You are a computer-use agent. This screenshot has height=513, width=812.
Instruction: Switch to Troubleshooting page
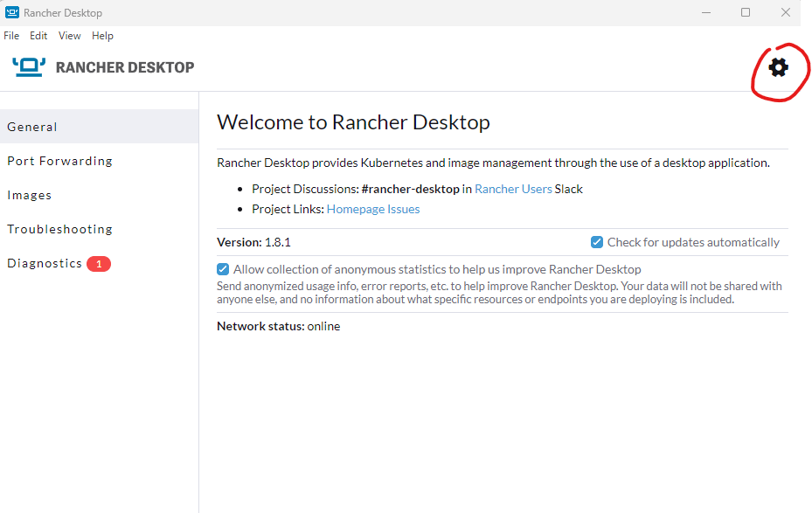pos(100,229)
